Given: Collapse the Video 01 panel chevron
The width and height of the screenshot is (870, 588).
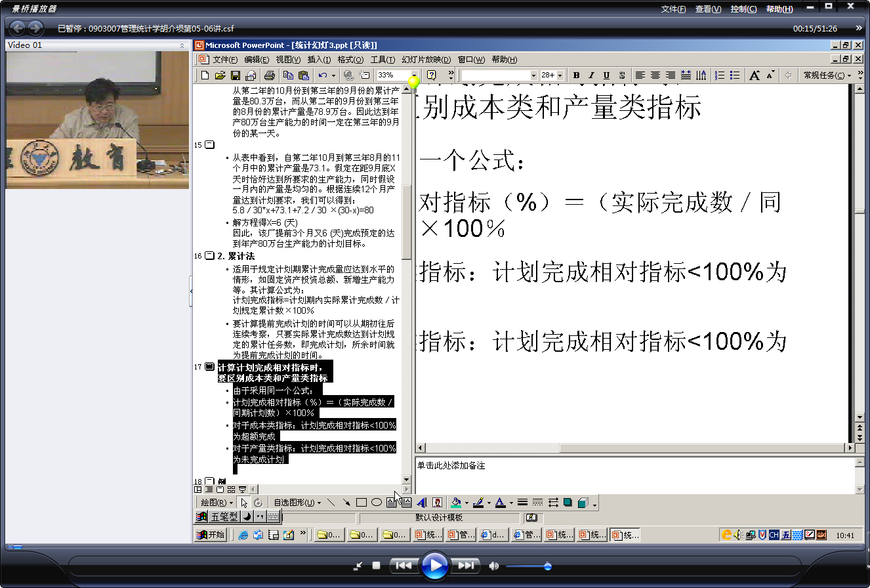Looking at the screenshot, I should click(182, 45).
